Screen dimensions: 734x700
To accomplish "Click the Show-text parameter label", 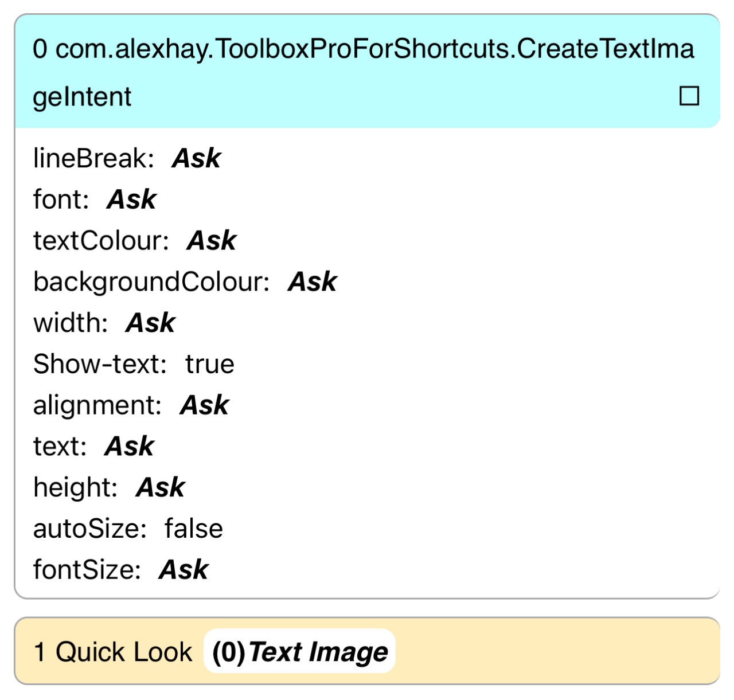I will point(100,365).
